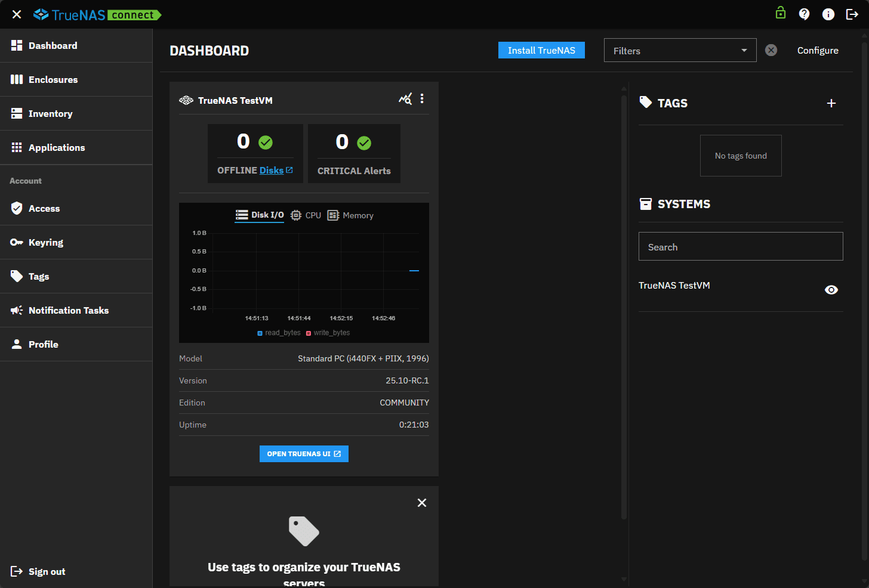Click the OPEN TRUENAS UI button
The image size is (869, 588).
pos(304,454)
